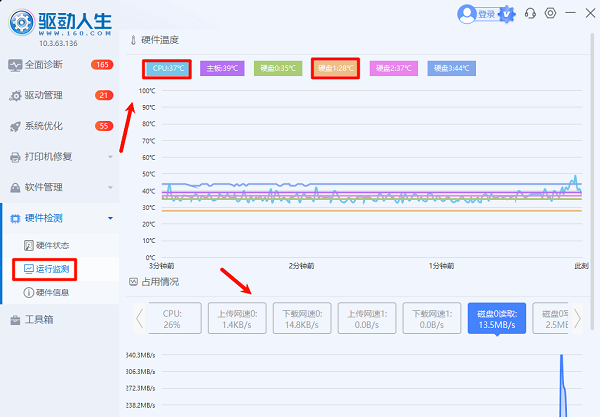The image size is (600, 417).
Task: Click the 登录 login button
Action: [x=486, y=15]
